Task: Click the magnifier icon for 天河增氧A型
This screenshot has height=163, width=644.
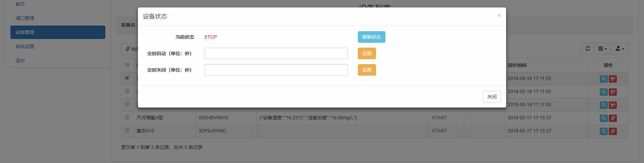Action: (603, 118)
